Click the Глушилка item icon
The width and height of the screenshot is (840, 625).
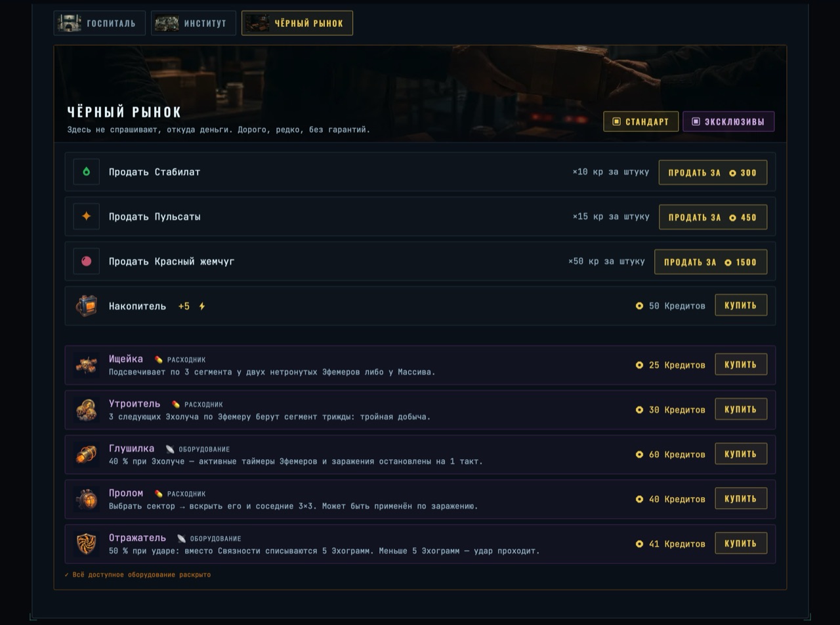(86, 454)
